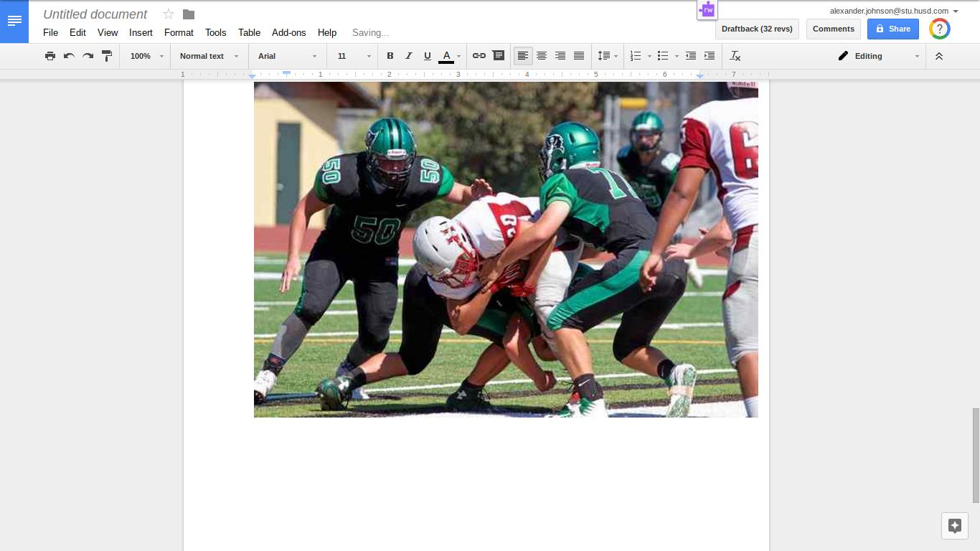This screenshot has height=551, width=980.
Task: Click the Draftback (32 revs) button
Action: click(x=757, y=29)
